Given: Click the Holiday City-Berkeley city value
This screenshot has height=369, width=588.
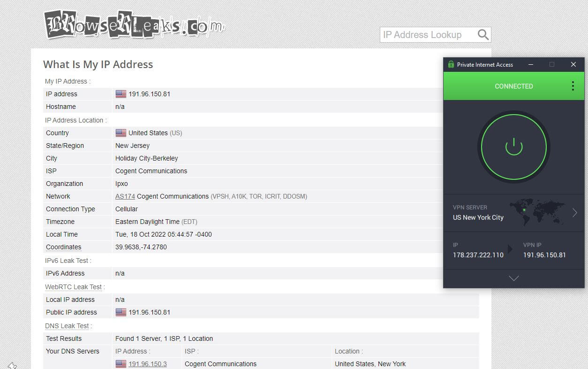Looking at the screenshot, I should 147,158.
